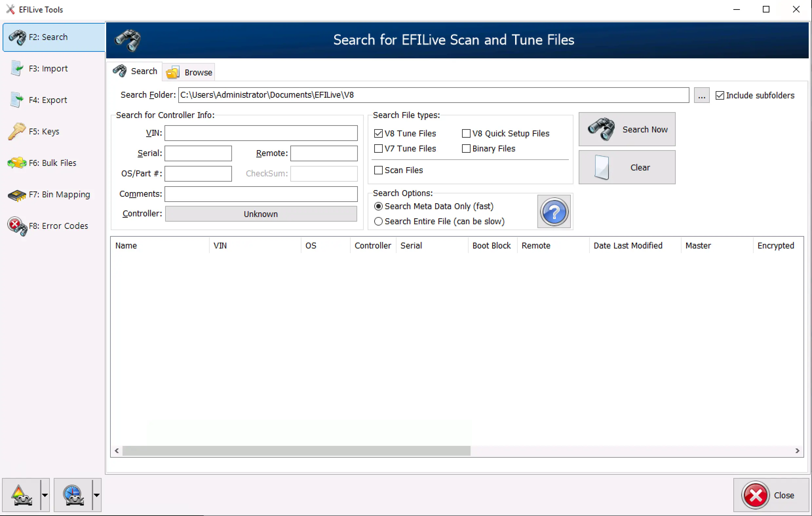The width and height of the screenshot is (812, 516).
Task: Click the blue question mark help icon
Action: click(x=554, y=212)
